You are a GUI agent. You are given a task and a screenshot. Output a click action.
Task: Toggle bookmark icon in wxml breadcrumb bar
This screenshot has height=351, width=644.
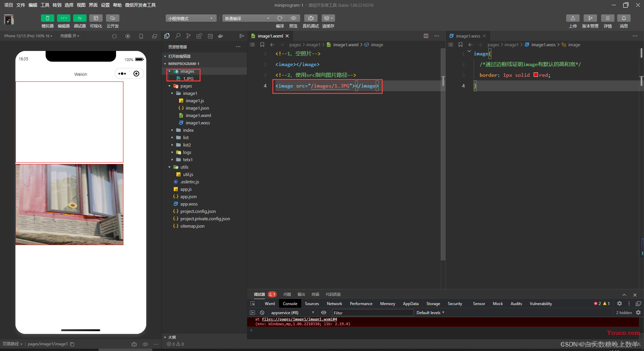coord(262,45)
